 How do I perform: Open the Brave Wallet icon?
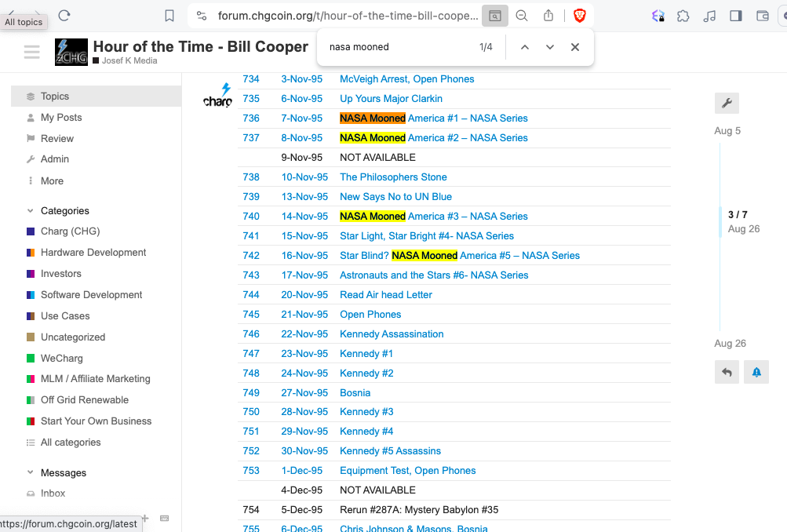point(763,16)
